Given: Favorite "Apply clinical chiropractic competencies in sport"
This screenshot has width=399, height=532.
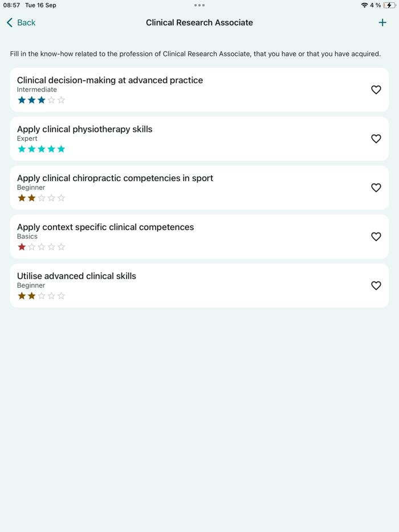Looking at the screenshot, I should (x=376, y=187).
